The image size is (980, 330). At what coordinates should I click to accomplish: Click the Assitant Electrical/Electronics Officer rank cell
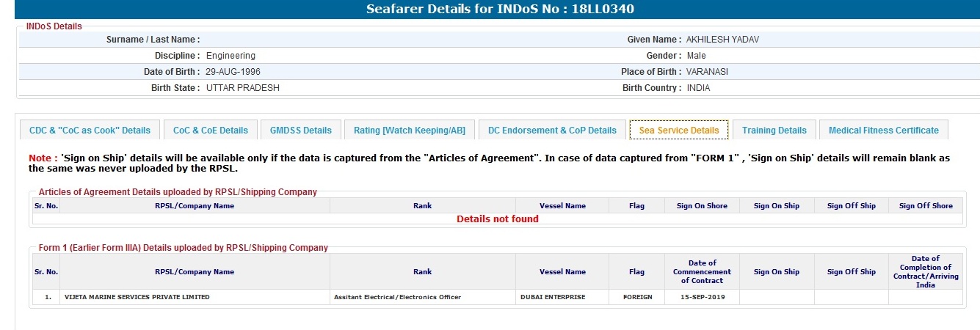click(397, 297)
